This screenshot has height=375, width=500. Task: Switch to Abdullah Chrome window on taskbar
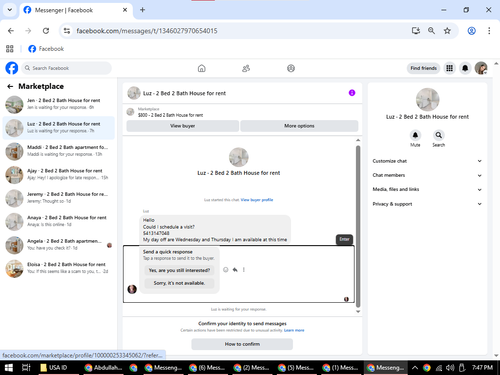[103, 368]
